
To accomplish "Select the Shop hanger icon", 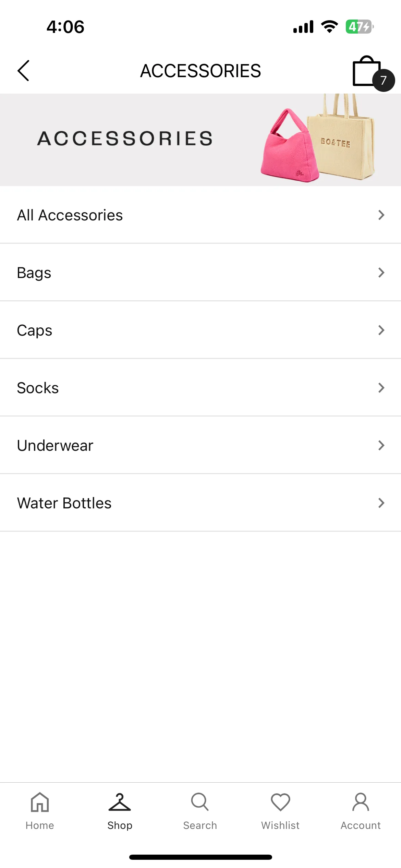I will (120, 802).
